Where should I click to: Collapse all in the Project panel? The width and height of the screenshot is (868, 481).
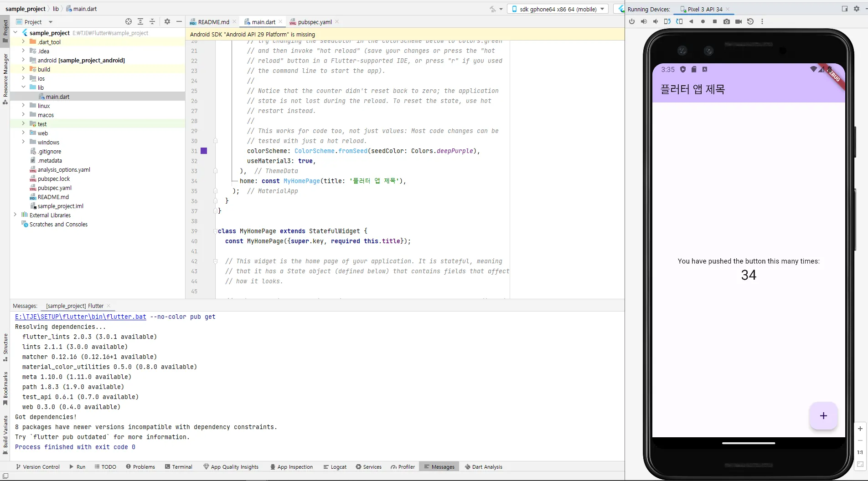tap(152, 22)
